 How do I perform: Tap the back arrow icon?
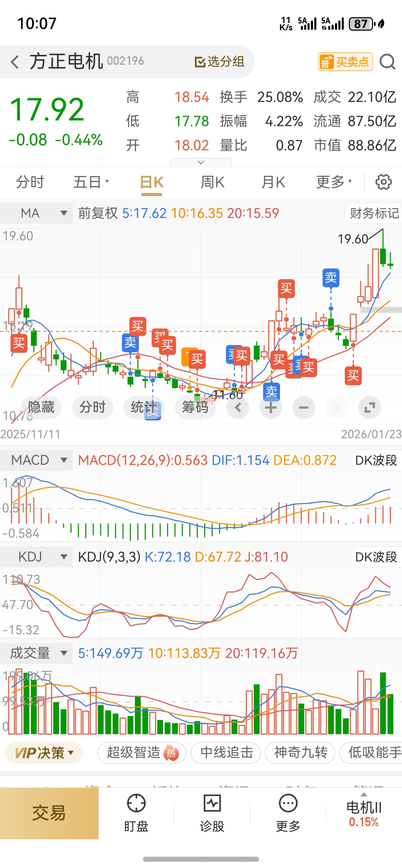14,62
